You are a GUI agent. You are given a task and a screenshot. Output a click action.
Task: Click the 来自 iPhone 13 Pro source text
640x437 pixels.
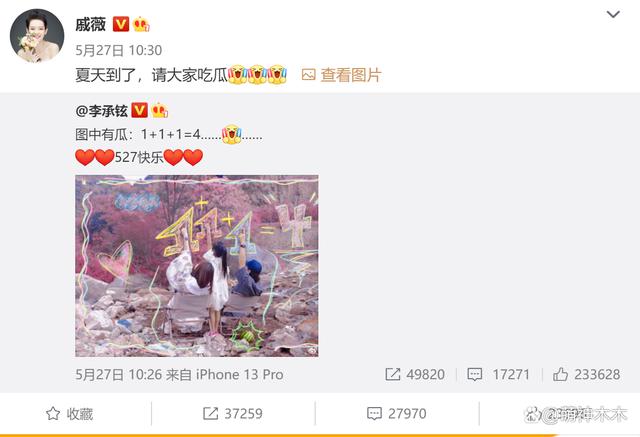pyautogui.click(x=224, y=375)
